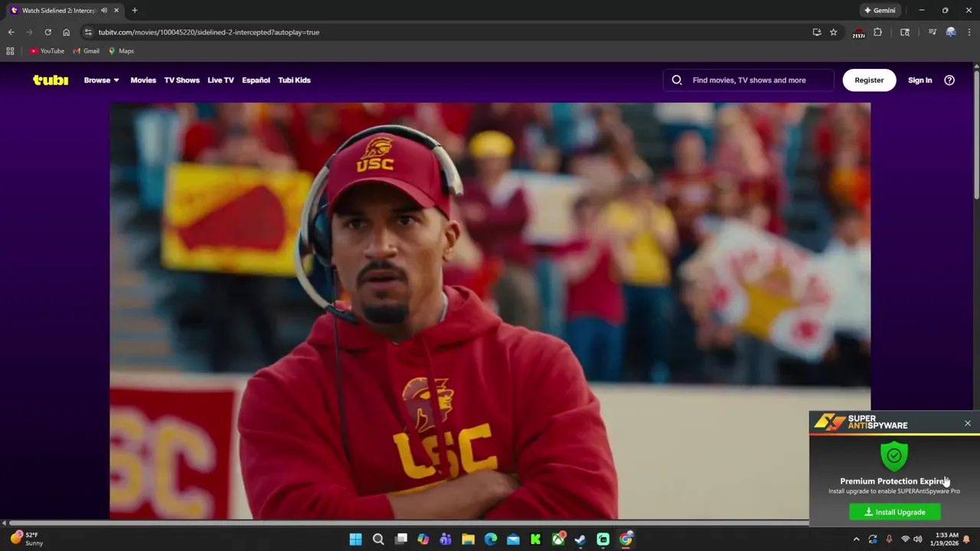Open the red extension with counter badge

click(858, 32)
